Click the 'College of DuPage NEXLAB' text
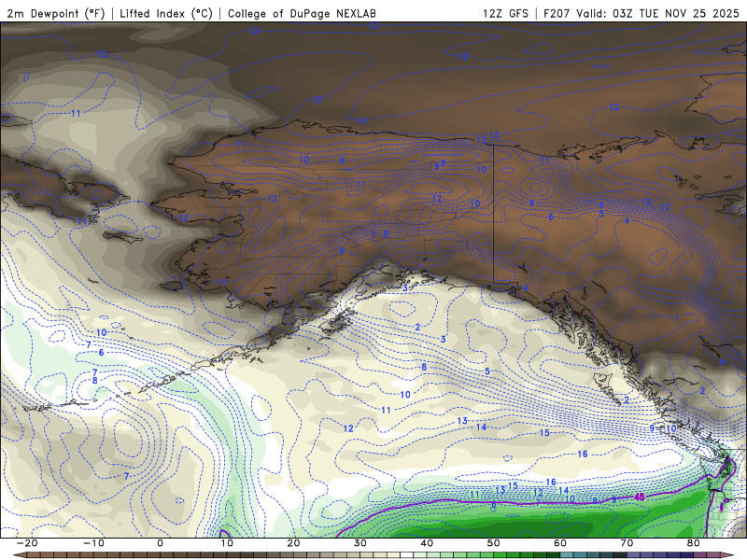Screen dimensions: 747x560 click(302, 13)
